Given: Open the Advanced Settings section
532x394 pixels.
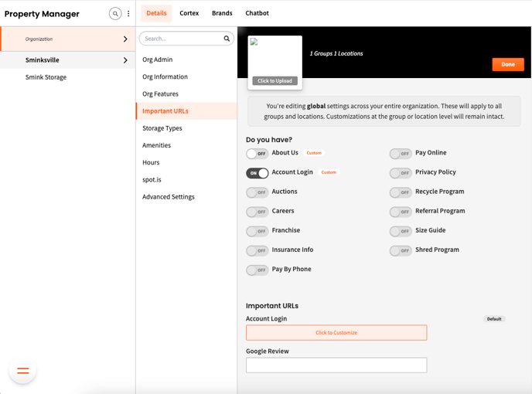Looking at the screenshot, I should (169, 197).
